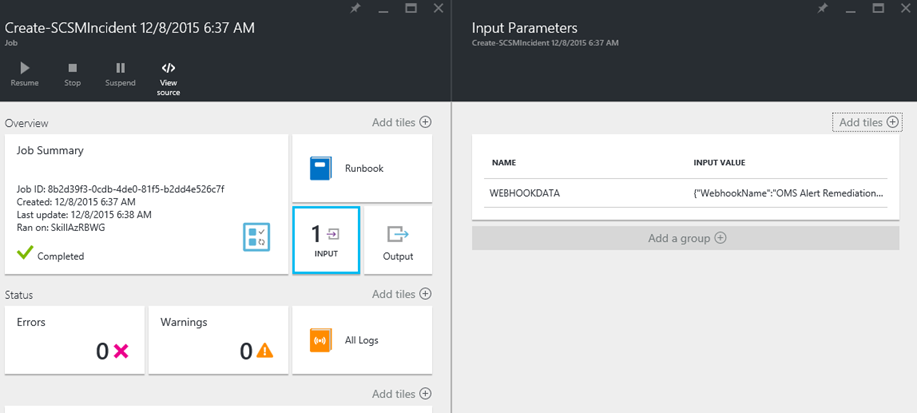Click Add a group bar
Image resolution: width=917 pixels, height=413 pixels.
(x=685, y=238)
